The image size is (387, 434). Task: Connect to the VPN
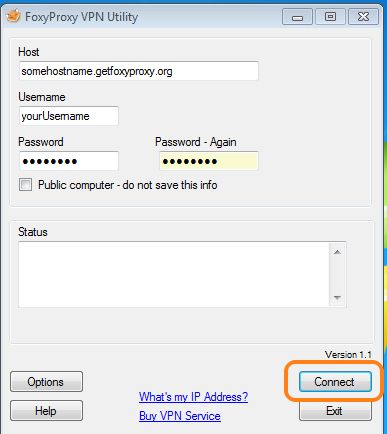[x=335, y=382]
